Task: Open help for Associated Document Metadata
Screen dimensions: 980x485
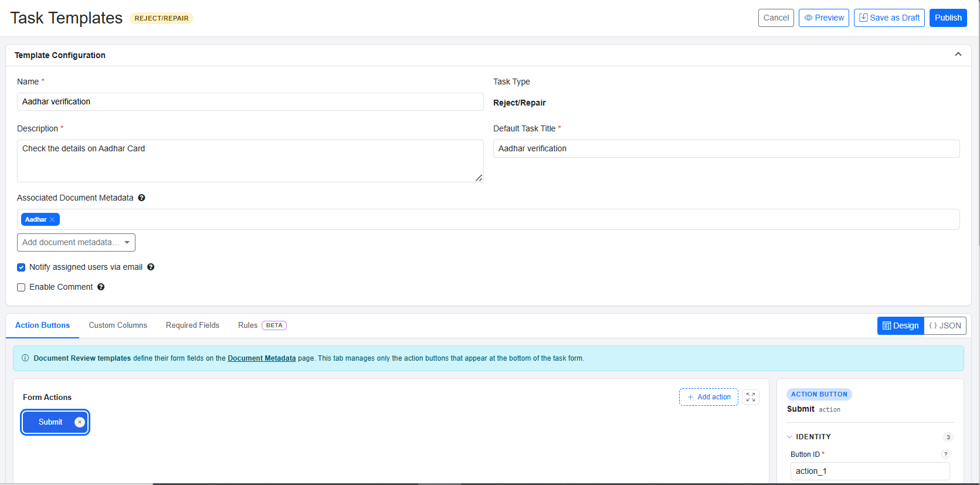Action: (x=141, y=198)
